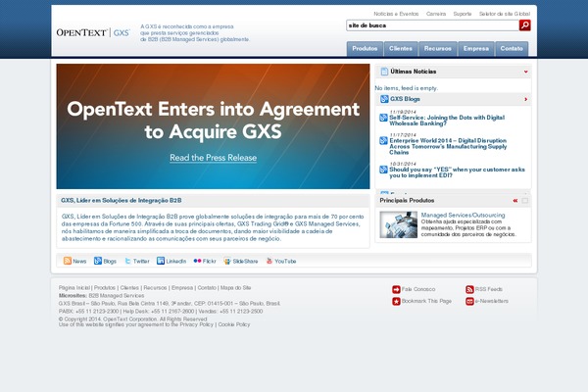Open the SlideShare icon

[227, 261]
